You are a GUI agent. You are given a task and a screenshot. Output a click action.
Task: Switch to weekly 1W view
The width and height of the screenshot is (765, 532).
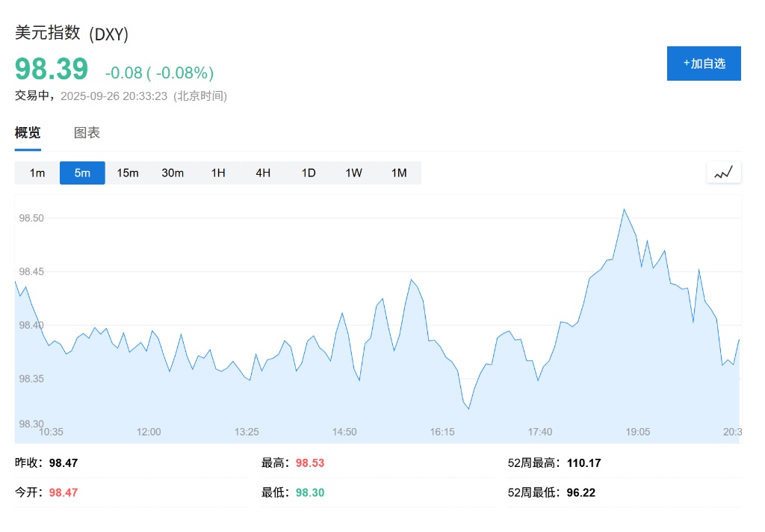coord(353,173)
